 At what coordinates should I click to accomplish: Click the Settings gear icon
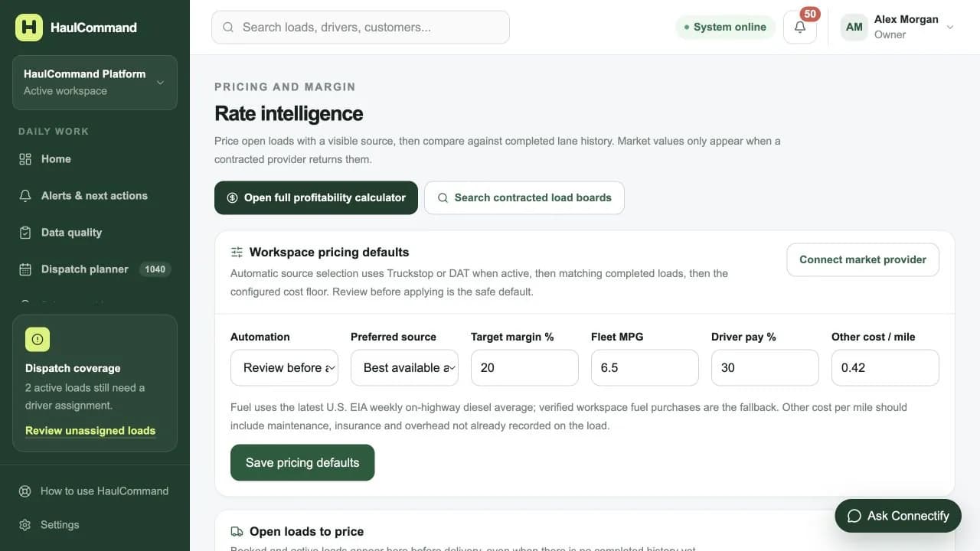coord(25,525)
